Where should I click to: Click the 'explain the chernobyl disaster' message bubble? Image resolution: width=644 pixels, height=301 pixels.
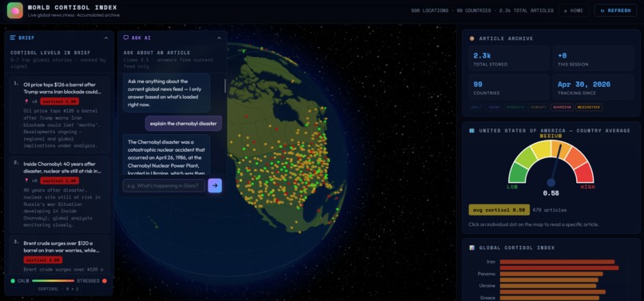(183, 123)
